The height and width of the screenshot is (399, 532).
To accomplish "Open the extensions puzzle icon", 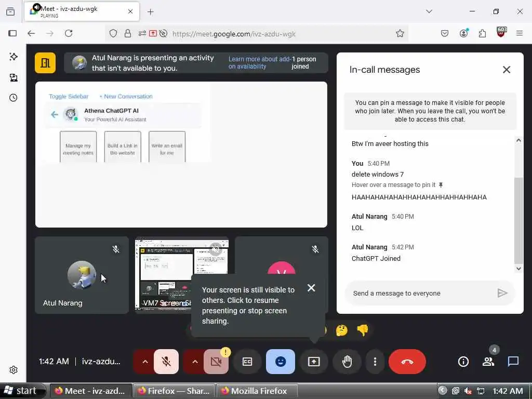I will pos(482,33).
